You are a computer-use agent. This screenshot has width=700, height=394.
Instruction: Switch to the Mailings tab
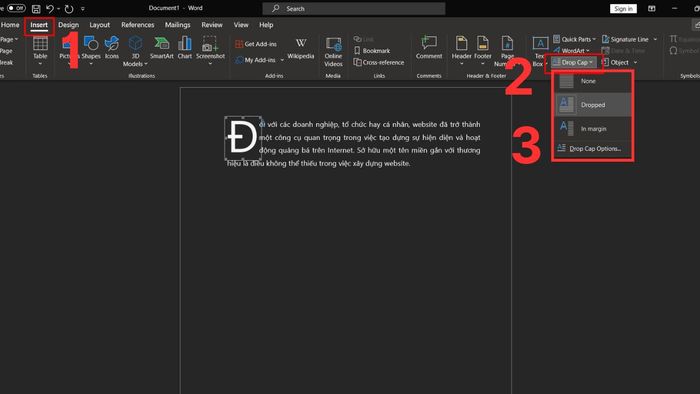point(178,25)
